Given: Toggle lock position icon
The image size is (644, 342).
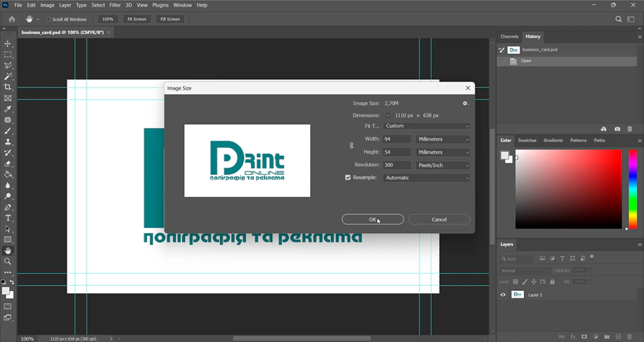Looking at the screenshot, I should [534, 281].
